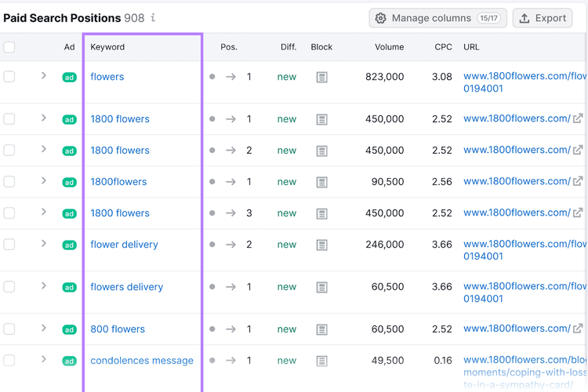The width and height of the screenshot is (588, 392).
Task: Sort by the CPC column header
Action: (x=443, y=47)
